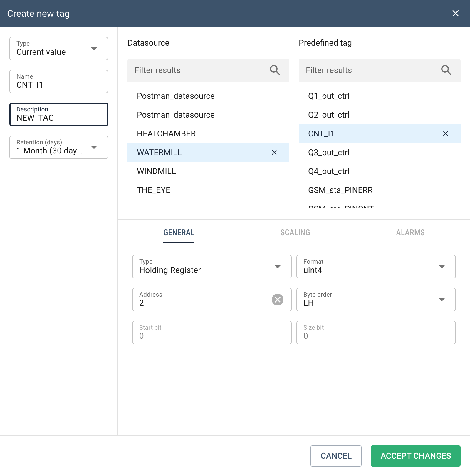Switch to the SCALING tab
Image resolution: width=470 pixels, height=476 pixels.
(295, 233)
